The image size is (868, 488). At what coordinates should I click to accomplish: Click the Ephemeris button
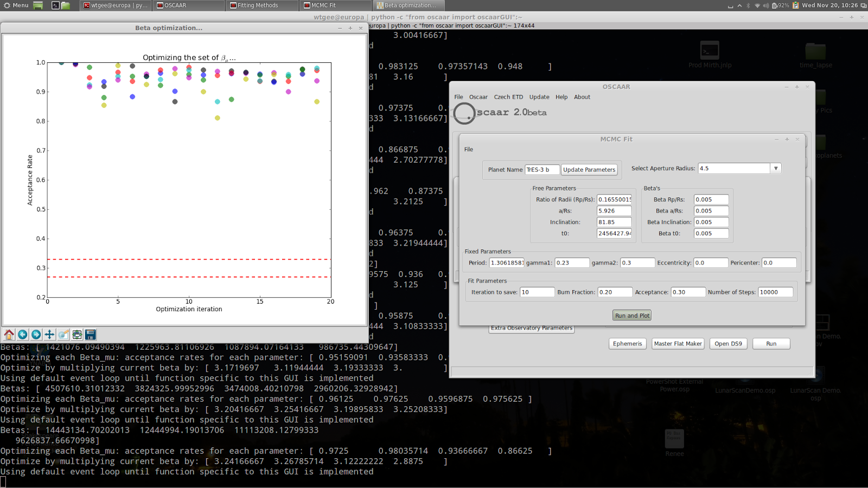[627, 344]
